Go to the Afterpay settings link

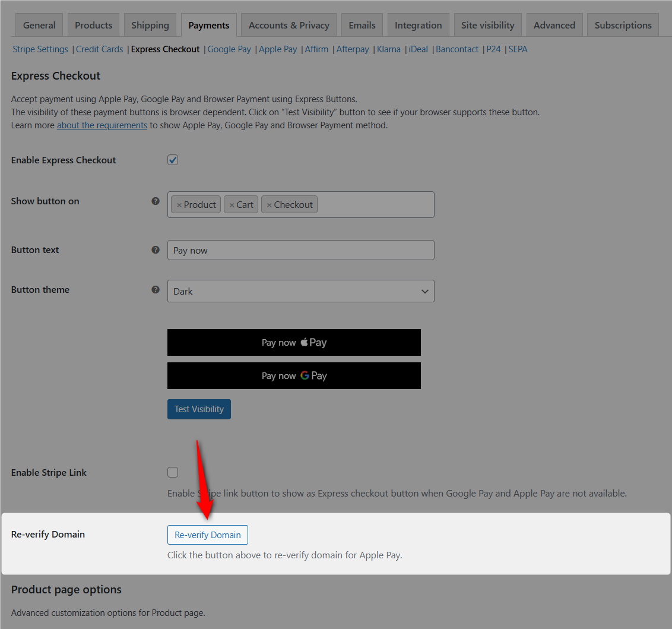(x=353, y=49)
